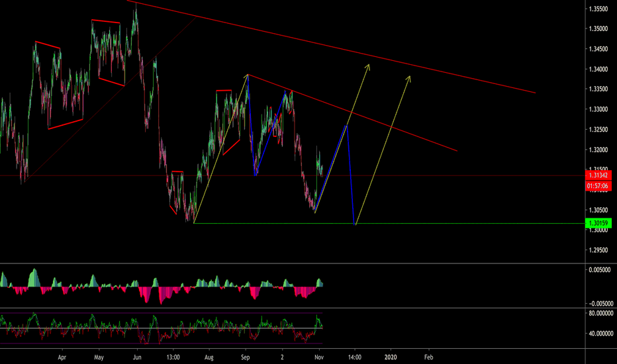Click the 1.32500 price axis label
This screenshot has width=617, height=364.
point(598,130)
